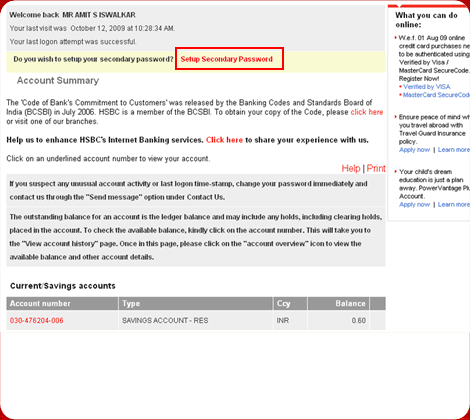
Task: Select the INR currency cell
Action: tap(290, 321)
